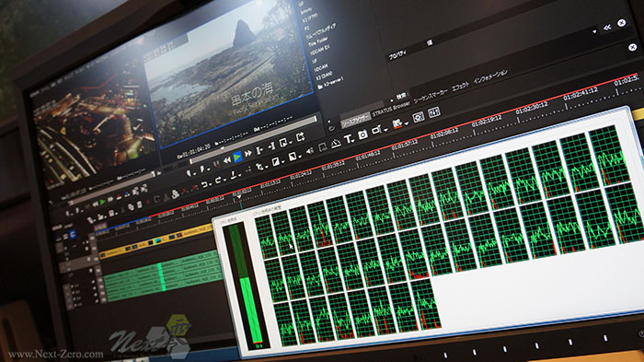Switch to the STRATUS Browser tab
644x362 pixels.
391,109
